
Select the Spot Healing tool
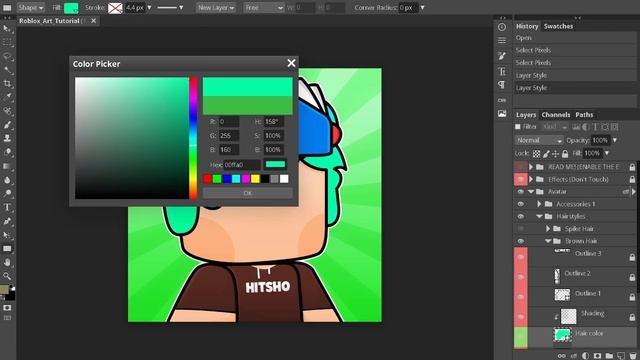click(x=7, y=111)
